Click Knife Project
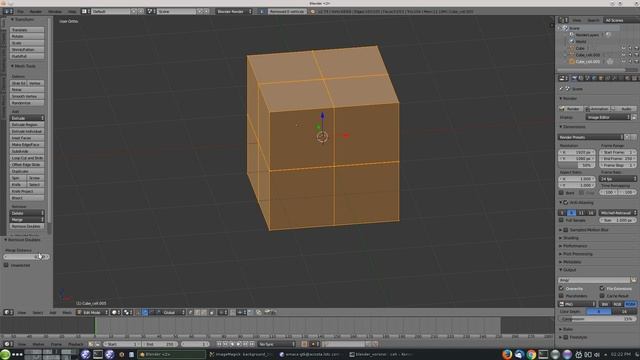 pyautogui.click(x=27, y=191)
